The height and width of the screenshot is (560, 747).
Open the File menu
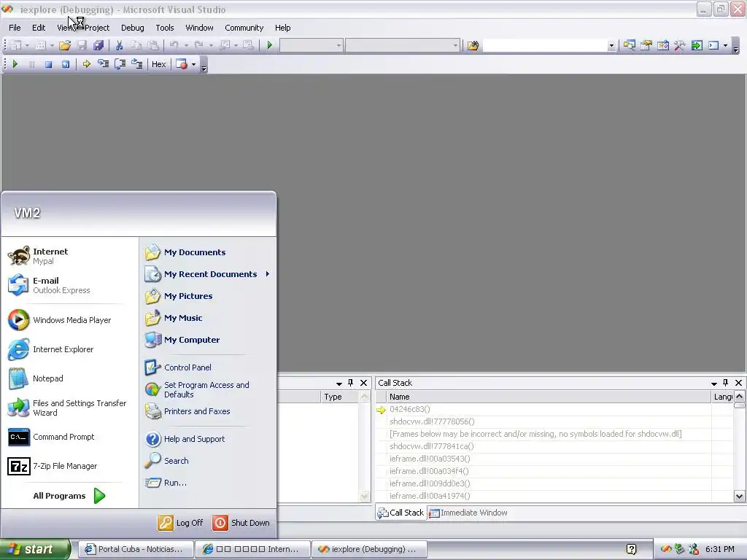tap(15, 28)
